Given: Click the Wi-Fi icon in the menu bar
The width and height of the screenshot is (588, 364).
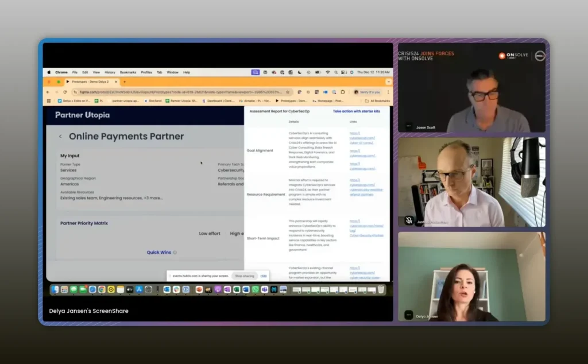Looking at the screenshot, I should click(327, 72).
